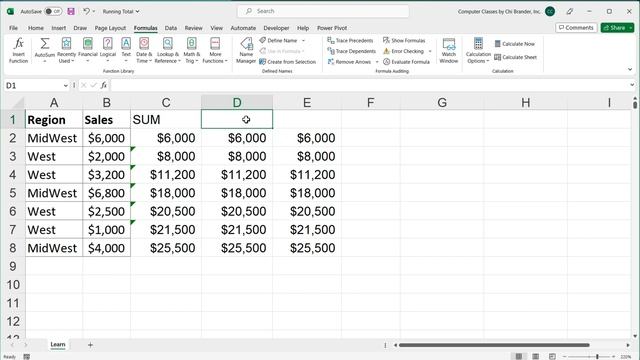
Task: Select column D header
Action: [x=237, y=102]
